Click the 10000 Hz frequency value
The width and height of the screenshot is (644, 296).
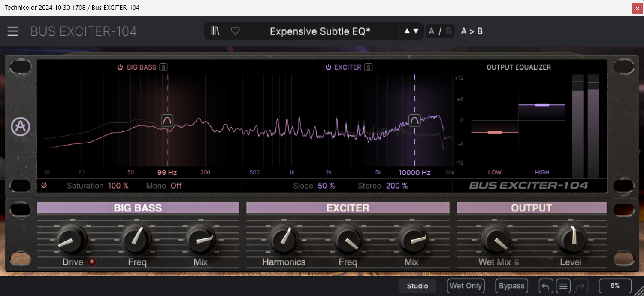tap(414, 173)
